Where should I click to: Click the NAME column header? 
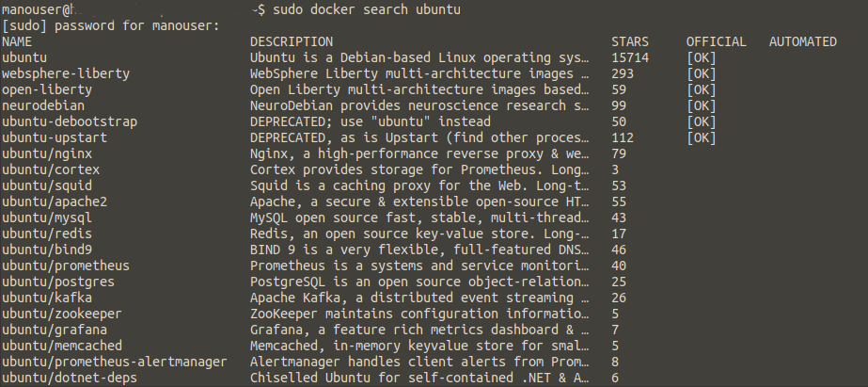[x=17, y=41]
